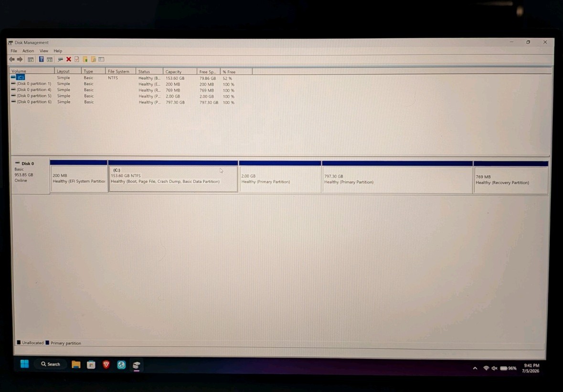The height and width of the screenshot is (392, 563).
Task: Open Microsoft Store from the taskbar
Action: click(91, 365)
